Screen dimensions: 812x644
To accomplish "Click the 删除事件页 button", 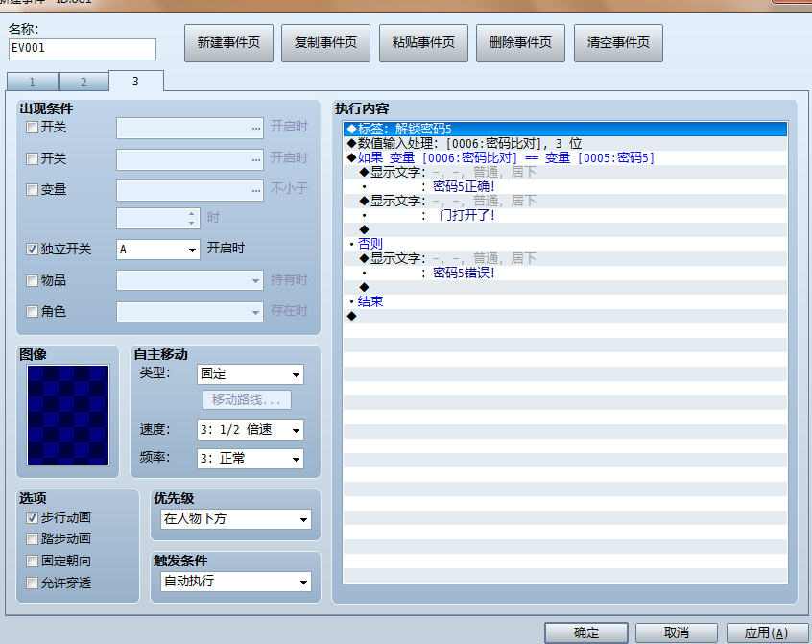I will (x=520, y=43).
